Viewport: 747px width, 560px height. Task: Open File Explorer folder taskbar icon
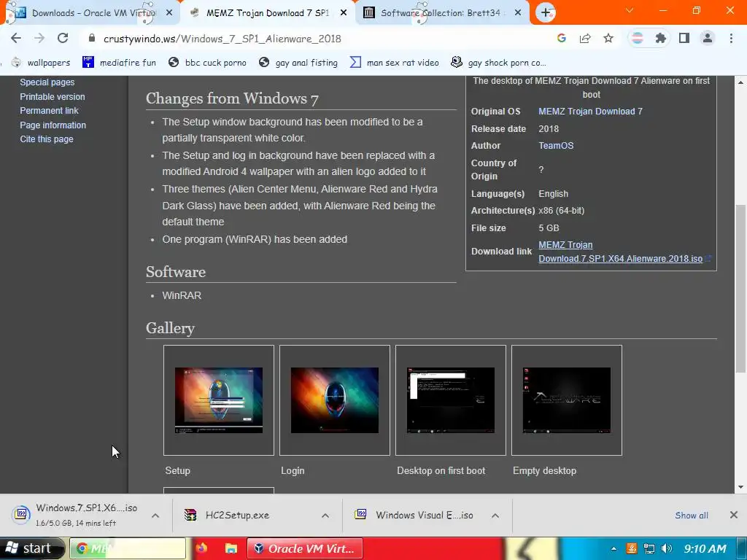(x=231, y=548)
